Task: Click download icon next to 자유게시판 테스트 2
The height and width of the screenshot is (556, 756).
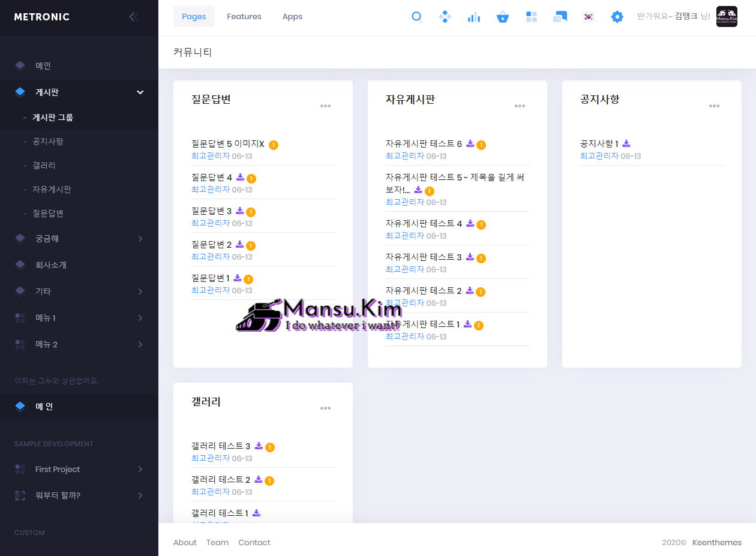Action: pos(470,290)
